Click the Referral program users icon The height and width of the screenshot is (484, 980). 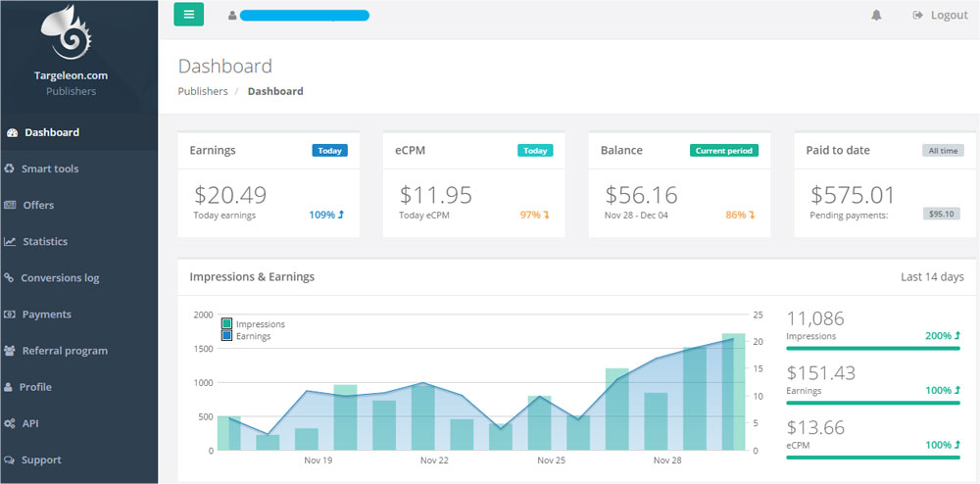pyautogui.click(x=10, y=351)
